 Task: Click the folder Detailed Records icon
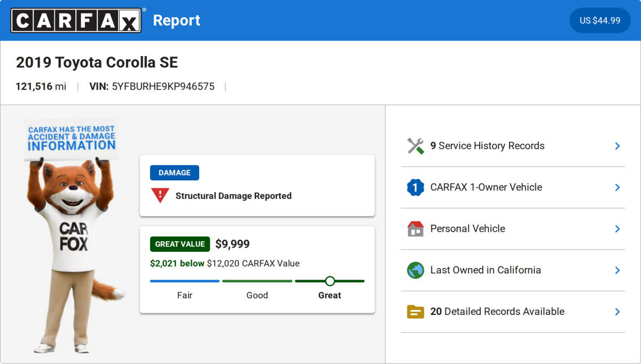coord(415,312)
